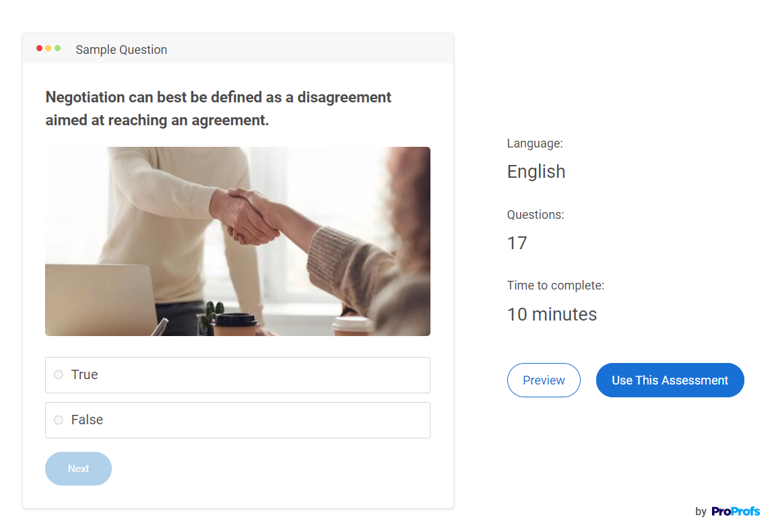Click the English language value
This screenshot has height=532, width=774.
[x=536, y=172]
